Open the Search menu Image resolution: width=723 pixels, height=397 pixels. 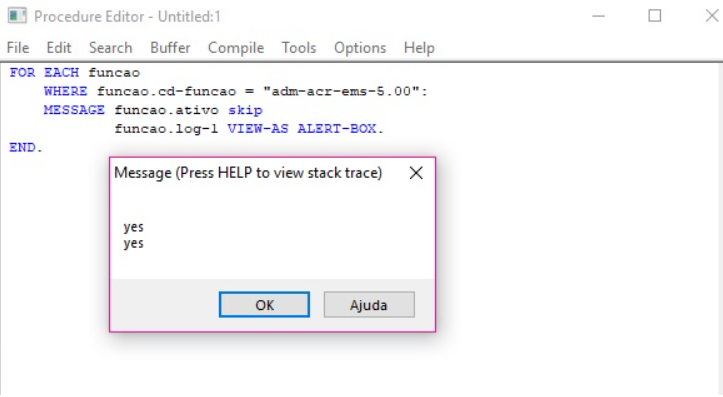pos(111,47)
